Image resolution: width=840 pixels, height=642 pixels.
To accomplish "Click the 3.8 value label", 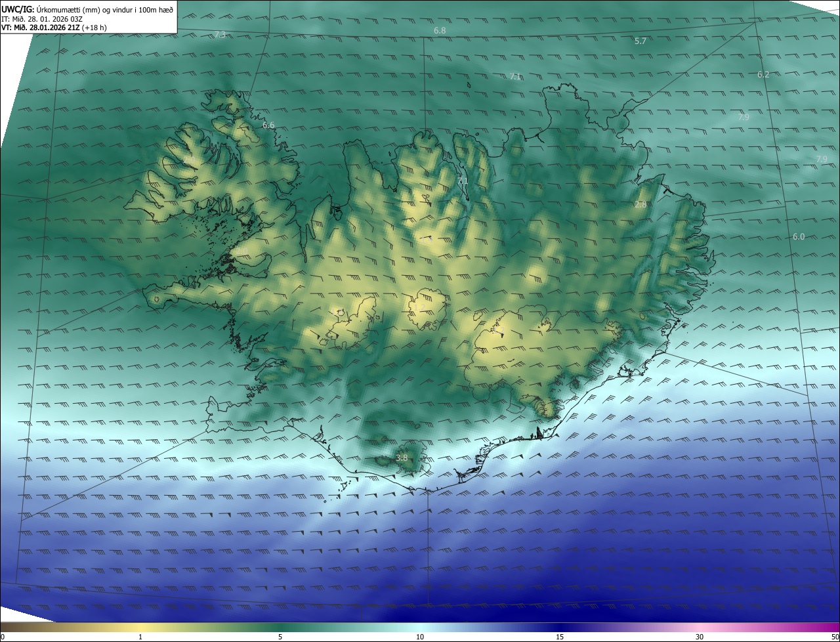I will 402,458.
